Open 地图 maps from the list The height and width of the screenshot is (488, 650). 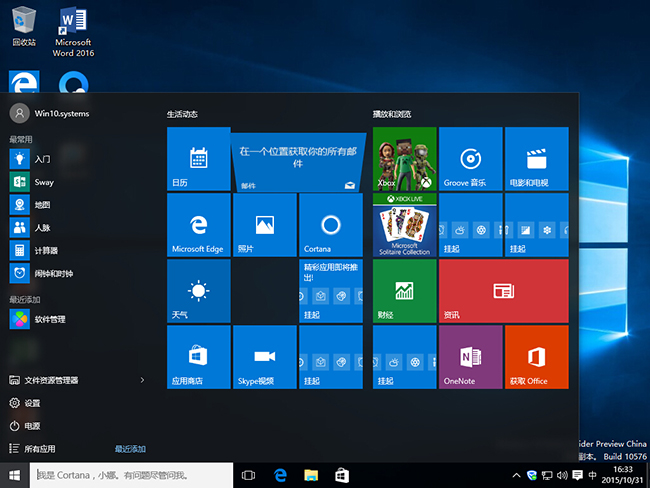point(78,205)
